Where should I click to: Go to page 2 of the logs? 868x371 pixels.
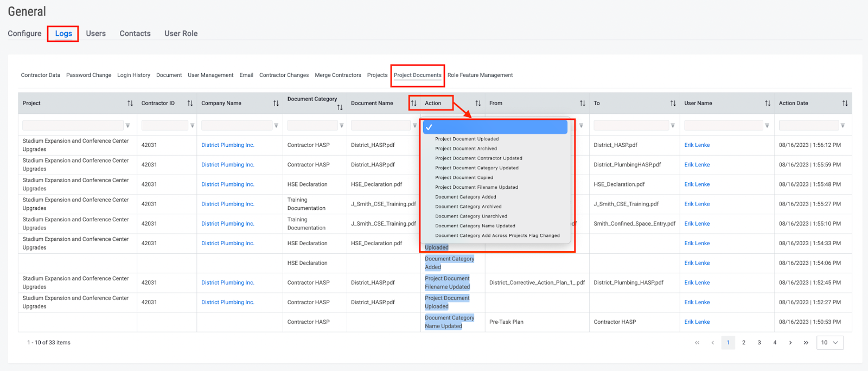pos(744,343)
